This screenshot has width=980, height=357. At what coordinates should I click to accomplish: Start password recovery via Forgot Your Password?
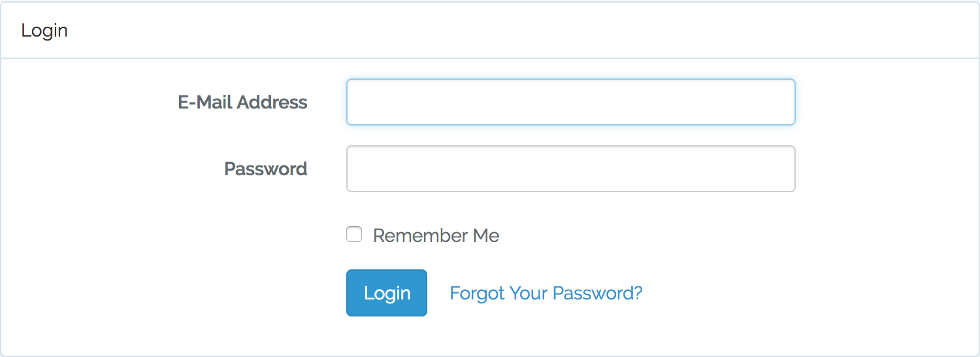coord(546,293)
